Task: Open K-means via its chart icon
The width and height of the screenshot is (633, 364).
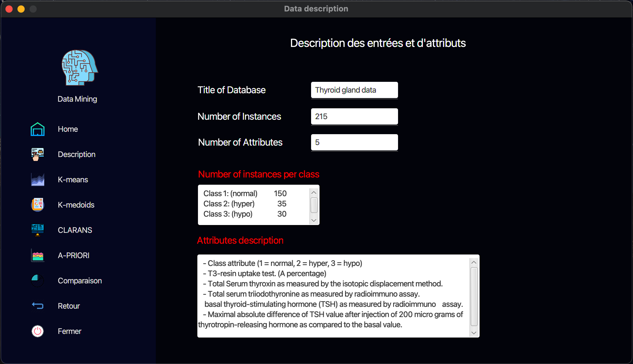Action: (x=37, y=180)
